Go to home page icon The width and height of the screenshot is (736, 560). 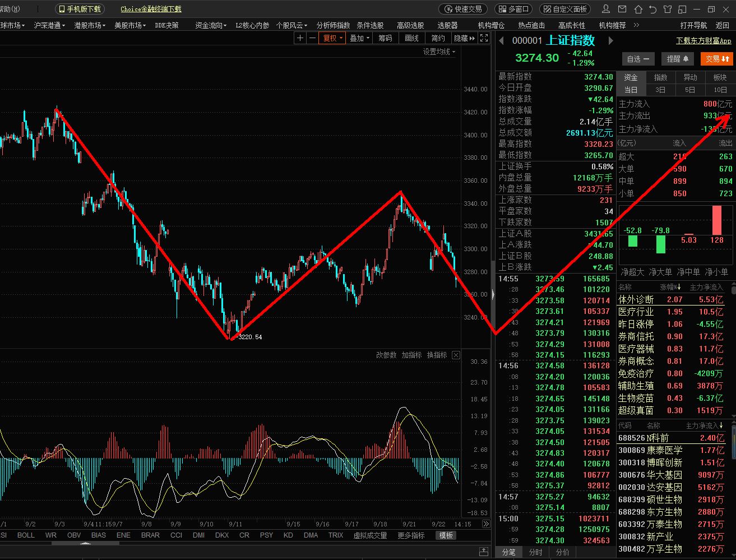pos(638,9)
